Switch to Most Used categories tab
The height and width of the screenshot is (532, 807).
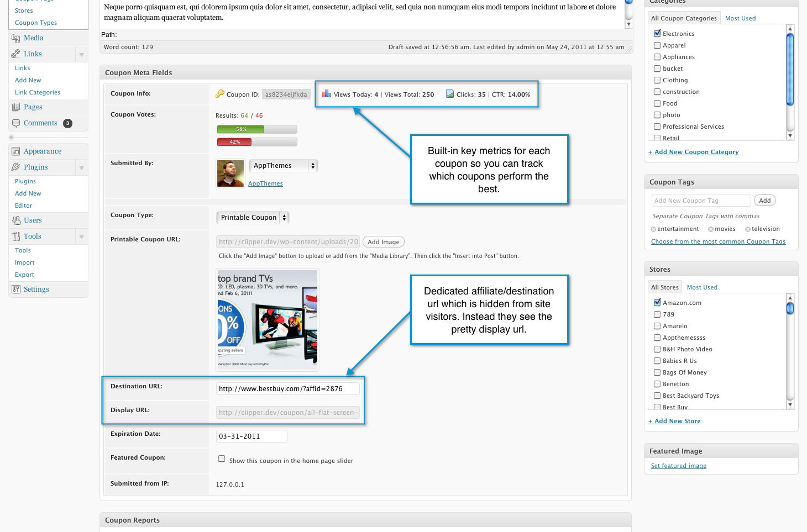coord(740,18)
